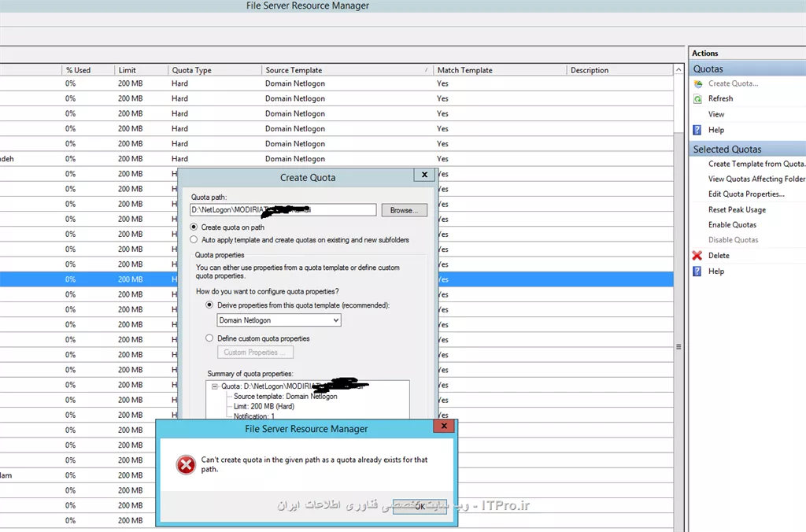806x532 pixels.
Task: Sort by the '% Used' column header
Action: pyautogui.click(x=88, y=70)
